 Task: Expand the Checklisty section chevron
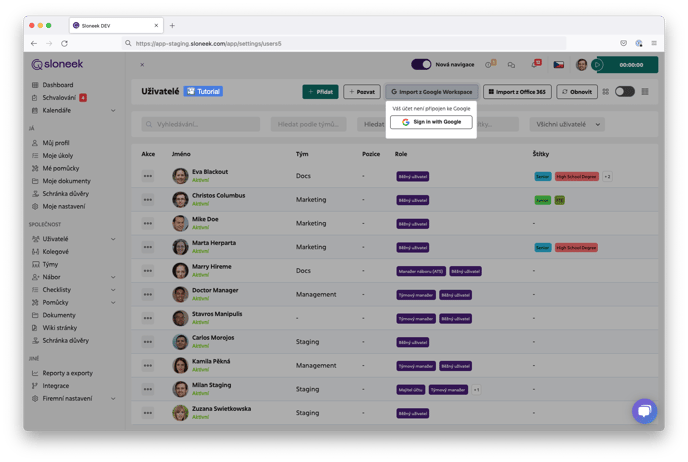(113, 290)
